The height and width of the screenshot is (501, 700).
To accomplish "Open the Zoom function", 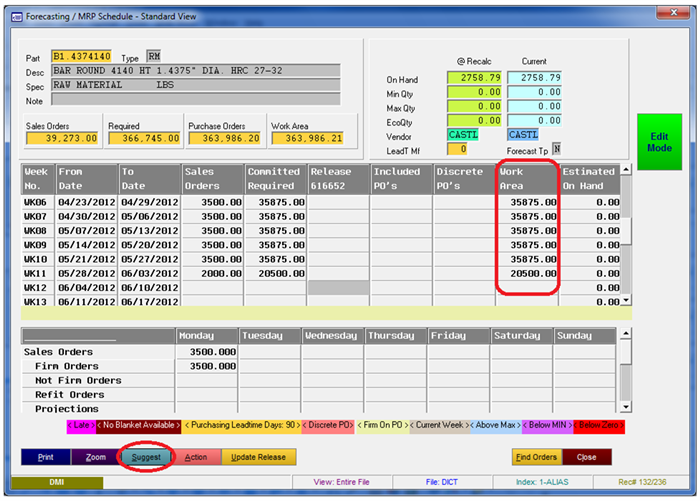I will (x=96, y=457).
